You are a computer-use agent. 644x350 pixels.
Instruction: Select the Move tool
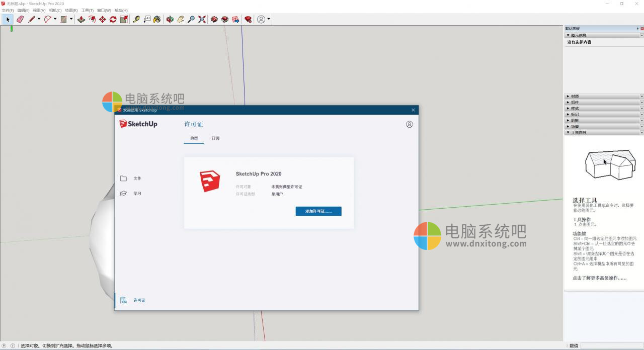pyautogui.click(x=102, y=19)
